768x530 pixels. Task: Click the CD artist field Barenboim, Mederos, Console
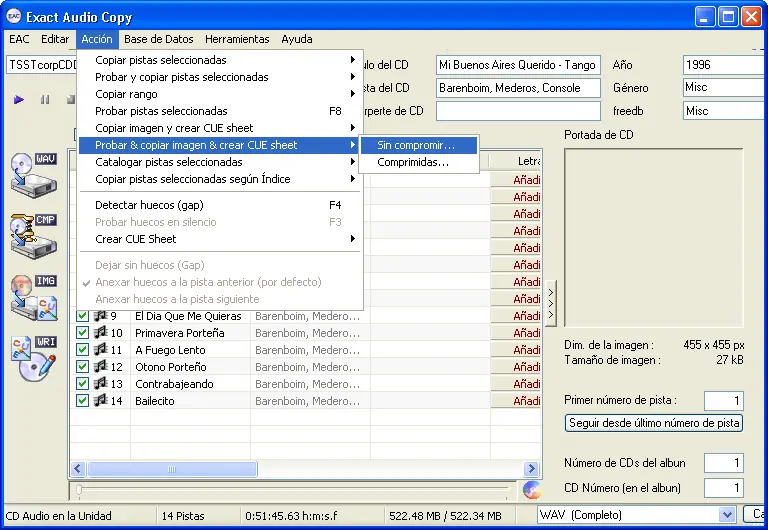click(518, 88)
